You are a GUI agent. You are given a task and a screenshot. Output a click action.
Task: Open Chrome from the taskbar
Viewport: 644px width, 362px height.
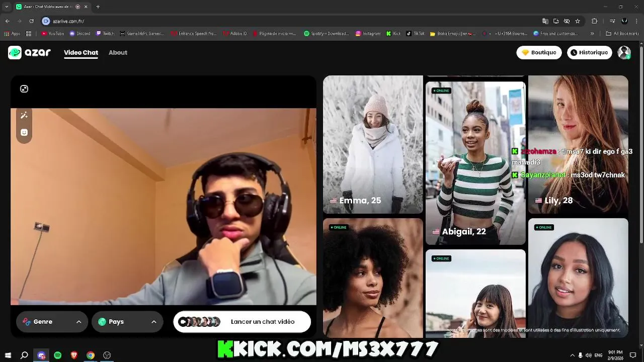click(x=91, y=355)
